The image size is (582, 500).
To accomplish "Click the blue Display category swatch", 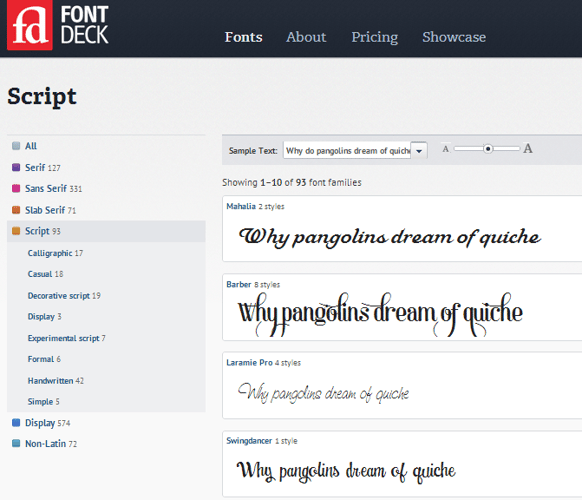I will (16, 422).
